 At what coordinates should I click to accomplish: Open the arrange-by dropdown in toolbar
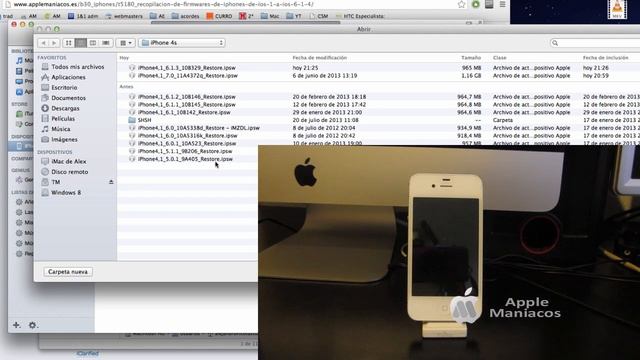click(125, 43)
